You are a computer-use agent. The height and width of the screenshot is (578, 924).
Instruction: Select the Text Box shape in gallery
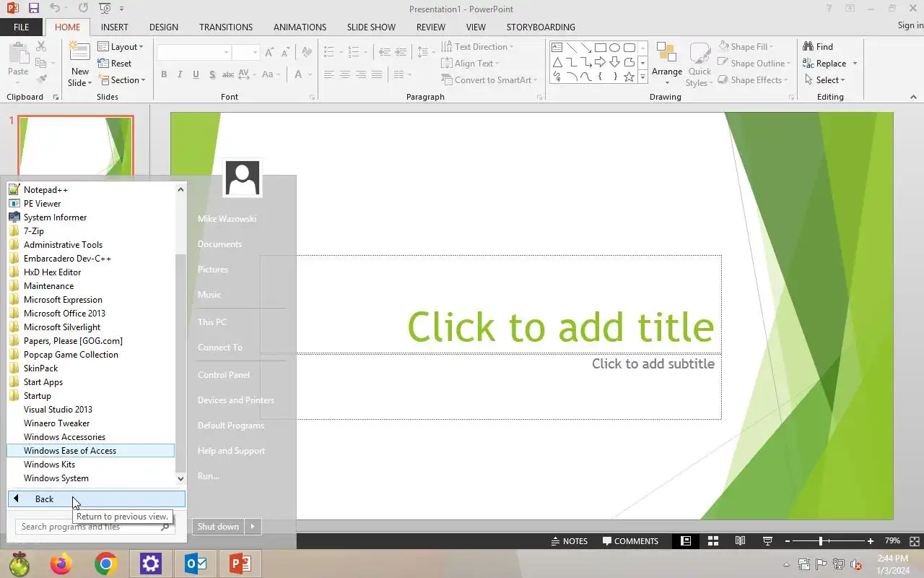(x=557, y=48)
